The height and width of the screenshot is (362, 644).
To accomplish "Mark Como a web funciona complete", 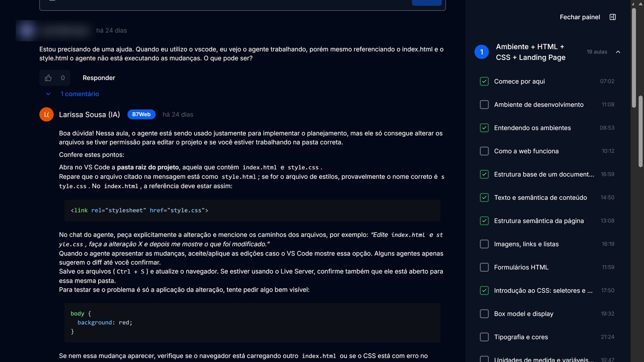I will click(484, 151).
